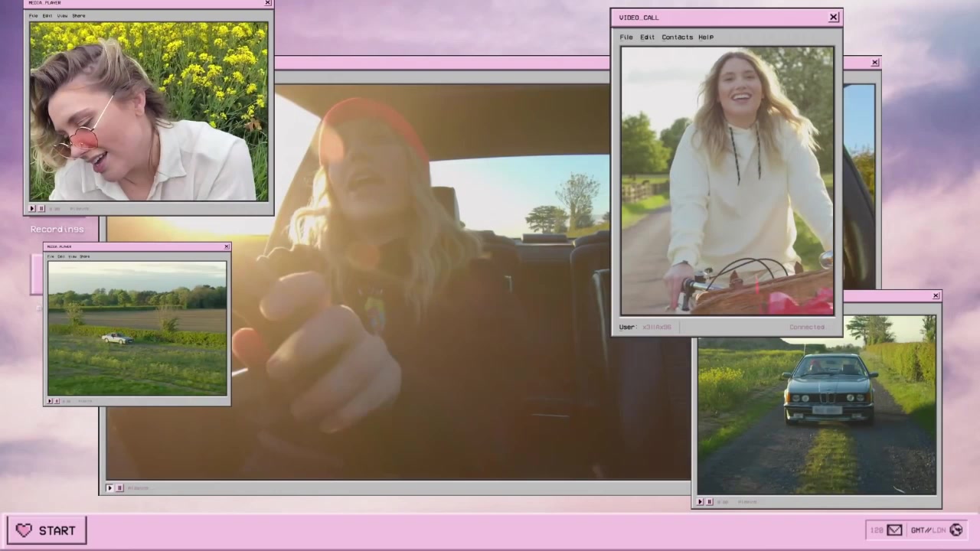
Task: Pause the flower field Media Player video
Action: point(41,208)
